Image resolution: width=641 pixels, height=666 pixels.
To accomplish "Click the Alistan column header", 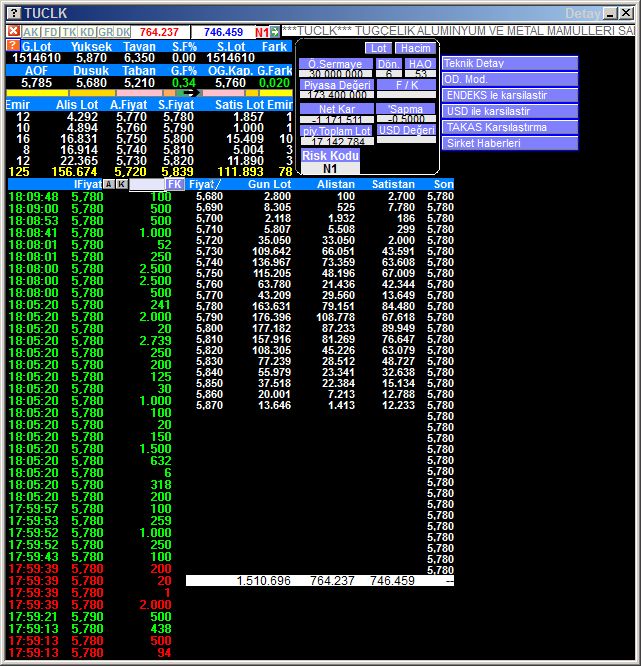I will pyautogui.click(x=336, y=184).
